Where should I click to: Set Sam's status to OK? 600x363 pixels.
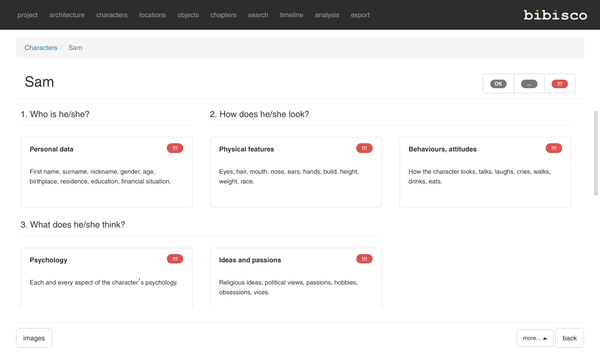[498, 84]
